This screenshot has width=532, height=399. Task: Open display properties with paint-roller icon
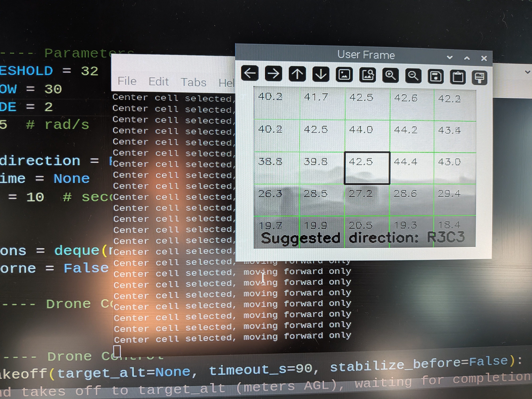click(479, 78)
